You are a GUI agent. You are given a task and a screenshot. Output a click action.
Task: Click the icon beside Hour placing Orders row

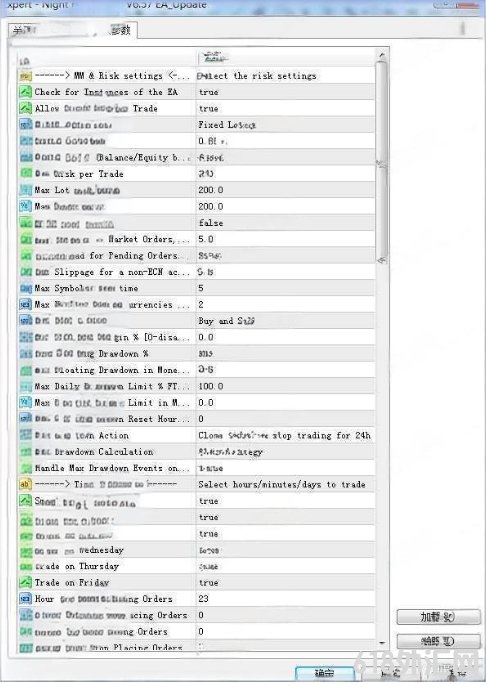[25, 598]
